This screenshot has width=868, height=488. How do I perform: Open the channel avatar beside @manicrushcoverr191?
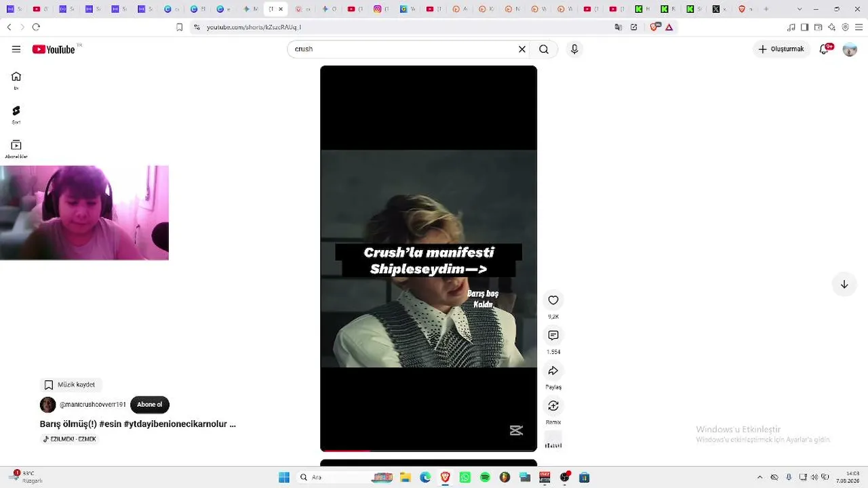coord(48,405)
